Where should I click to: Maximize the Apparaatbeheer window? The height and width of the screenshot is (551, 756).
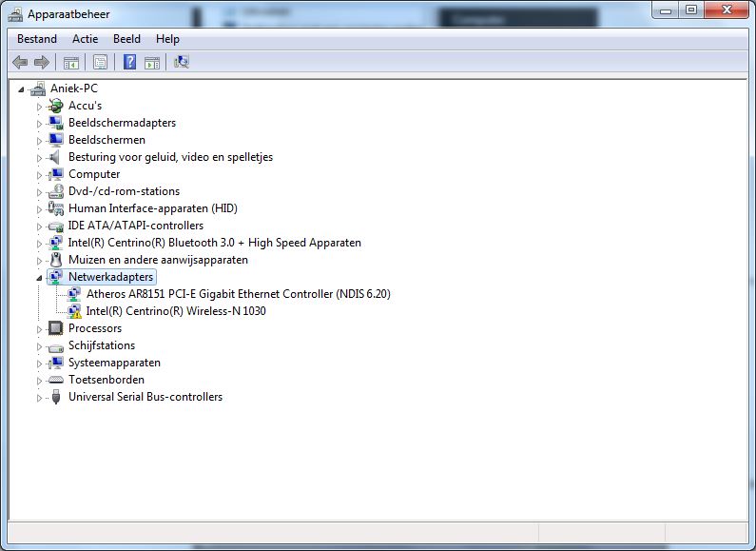[691, 10]
